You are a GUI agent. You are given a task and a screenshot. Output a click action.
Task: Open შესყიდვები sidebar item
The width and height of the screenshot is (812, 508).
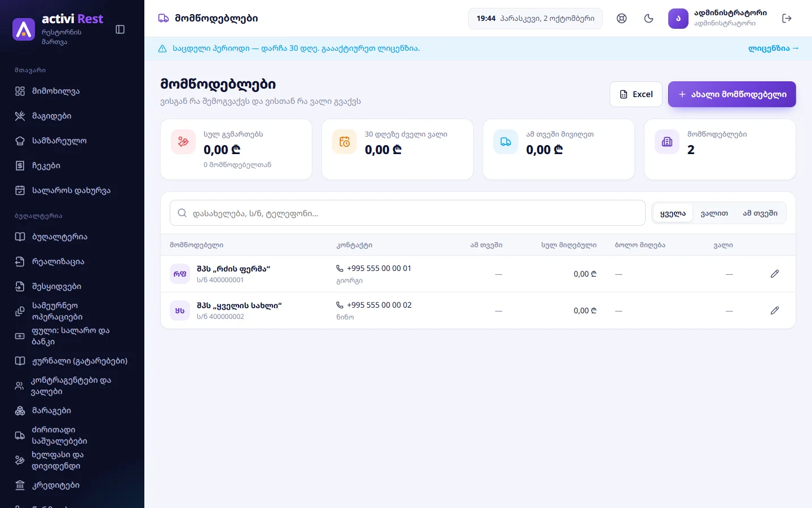pyautogui.click(x=72, y=286)
